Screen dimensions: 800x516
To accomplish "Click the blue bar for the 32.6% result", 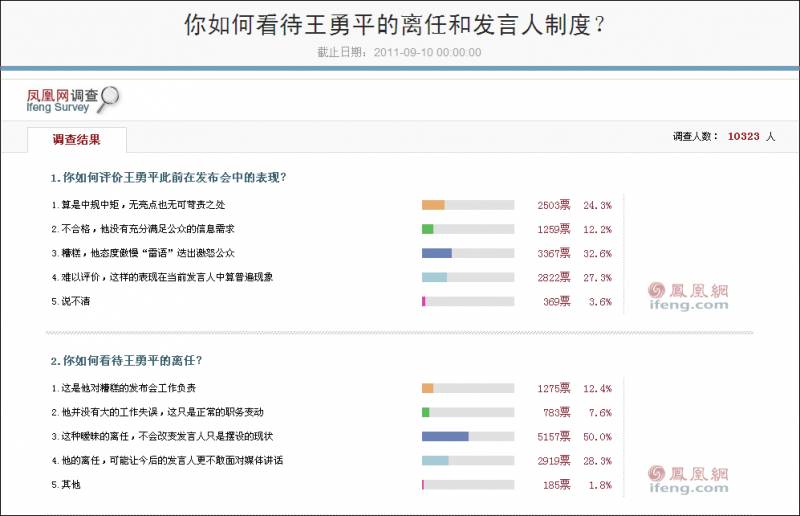I will (x=437, y=253).
